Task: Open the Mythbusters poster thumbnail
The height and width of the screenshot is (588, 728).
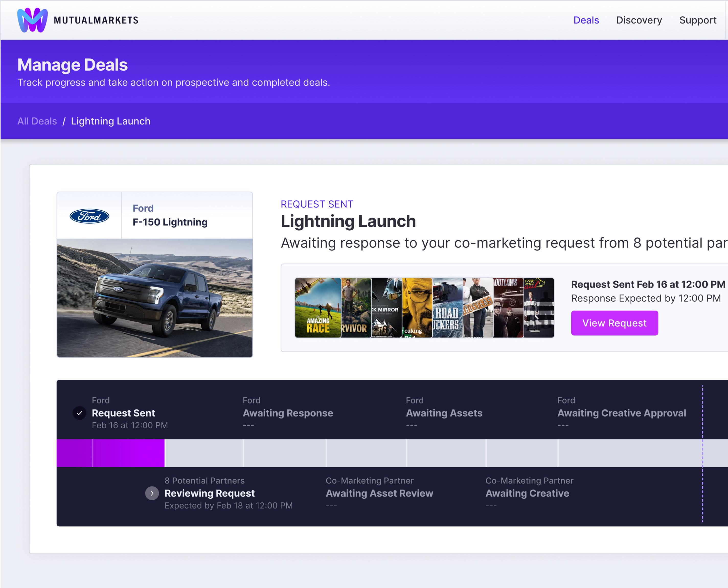Action: pos(478,308)
